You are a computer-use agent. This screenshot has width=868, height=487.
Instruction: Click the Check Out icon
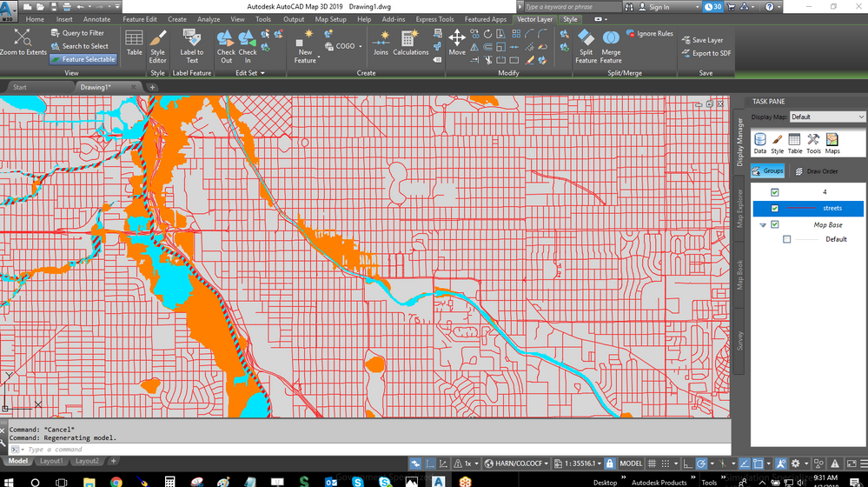(x=226, y=37)
